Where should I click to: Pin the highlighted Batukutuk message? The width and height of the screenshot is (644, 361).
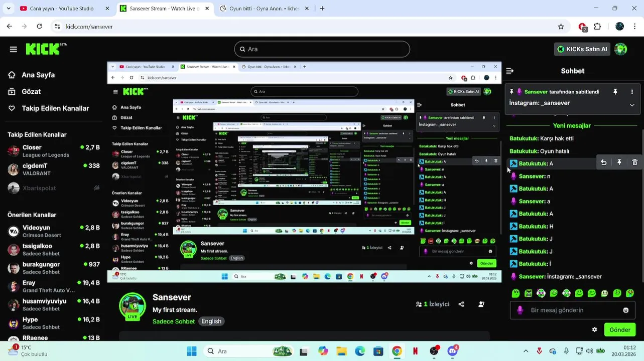(619, 162)
